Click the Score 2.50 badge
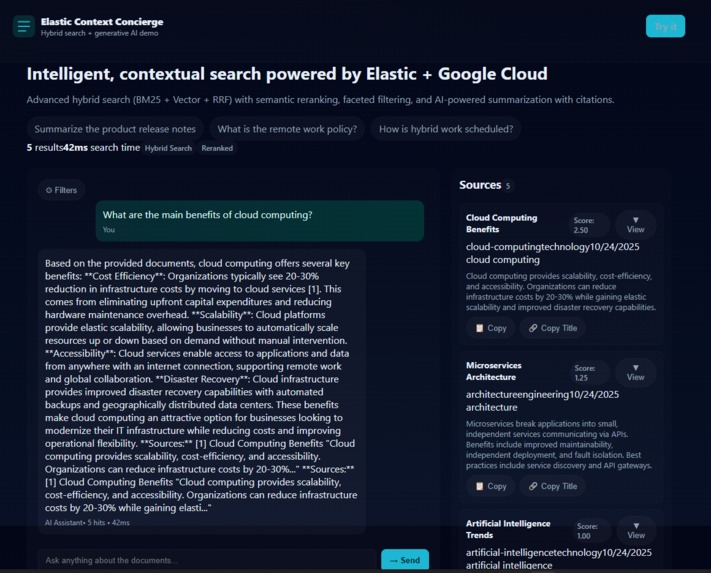The height and width of the screenshot is (573, 711). 588,225
